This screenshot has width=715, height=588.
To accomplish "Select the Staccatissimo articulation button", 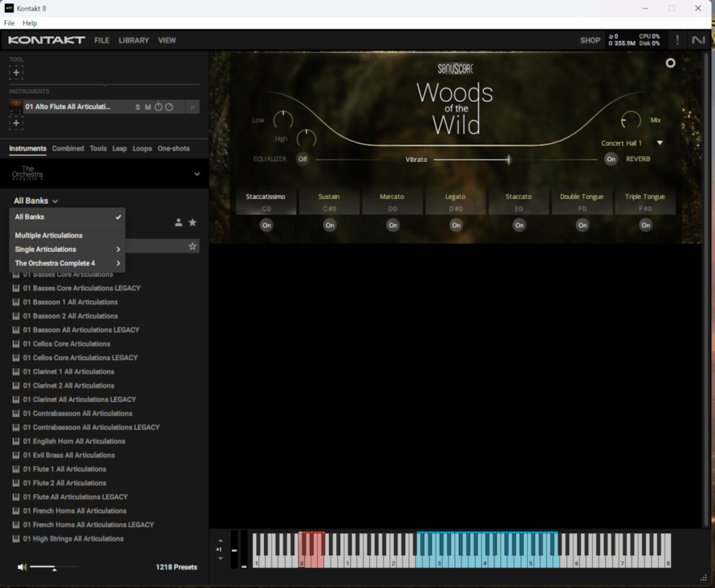I will click(x=266, y=202).
